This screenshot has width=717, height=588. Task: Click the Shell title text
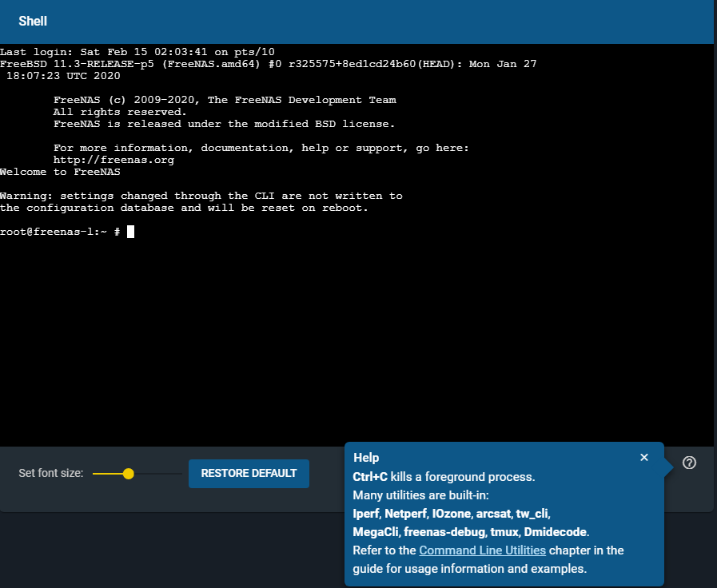click(33, 22)
